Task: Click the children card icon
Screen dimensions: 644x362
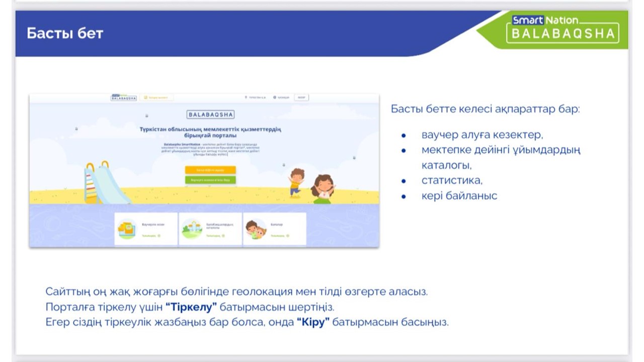Action: [256, 229]
